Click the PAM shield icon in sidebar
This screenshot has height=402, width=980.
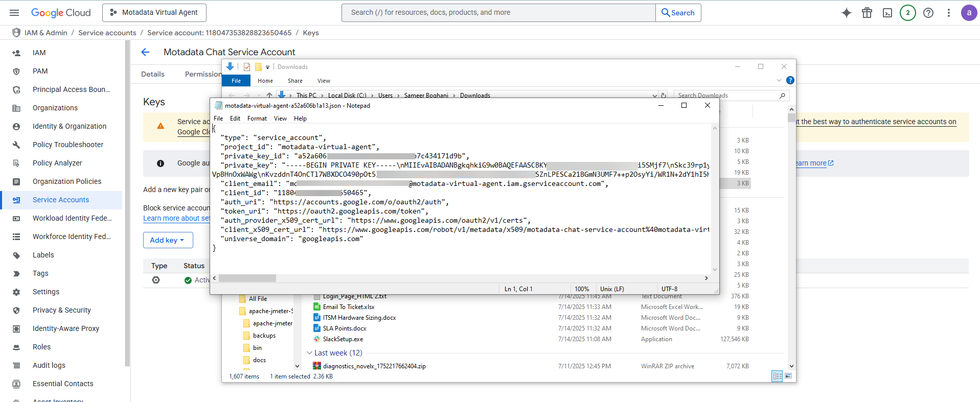point(16,71)
